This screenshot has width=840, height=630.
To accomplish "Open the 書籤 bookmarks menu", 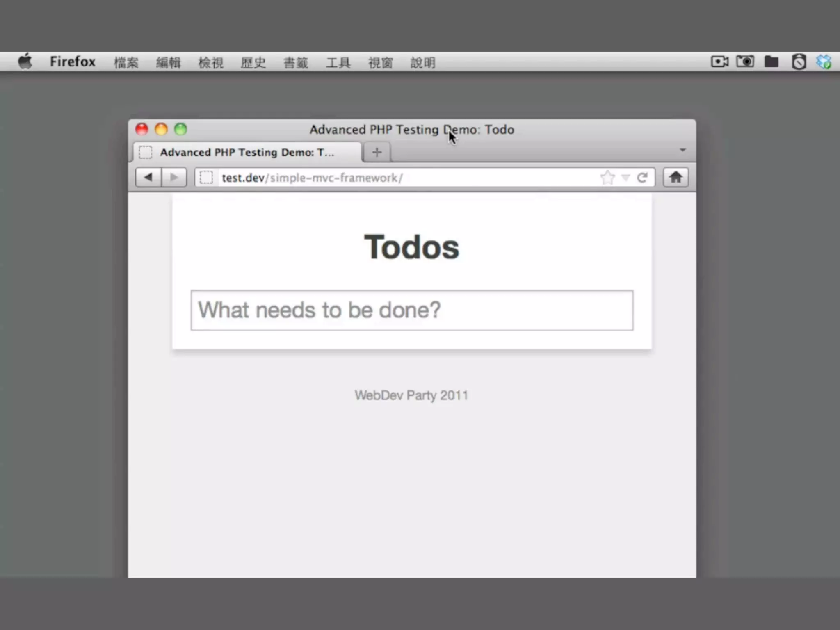I will tap(296, 63).
